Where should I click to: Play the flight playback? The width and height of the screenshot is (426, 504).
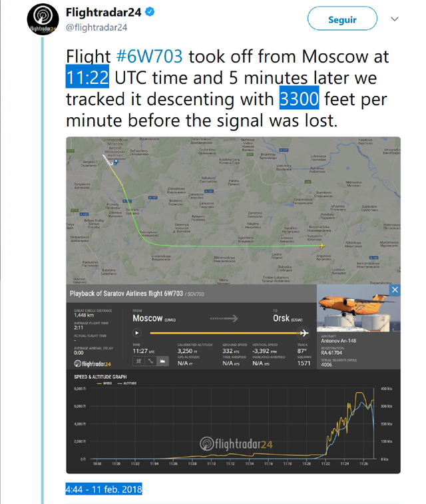pyautogui.click(x=137, y=333)
